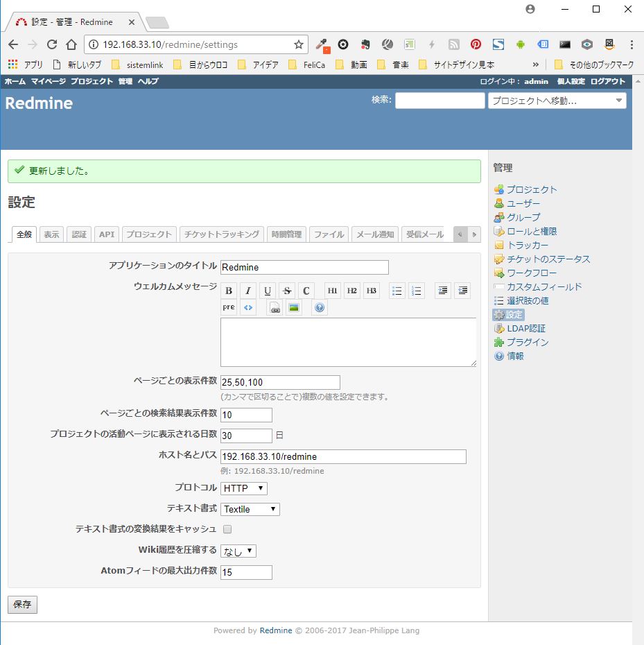644x645 pixels.
Task: Open プラグイン in admin sidebar
Action: [528, 342]
